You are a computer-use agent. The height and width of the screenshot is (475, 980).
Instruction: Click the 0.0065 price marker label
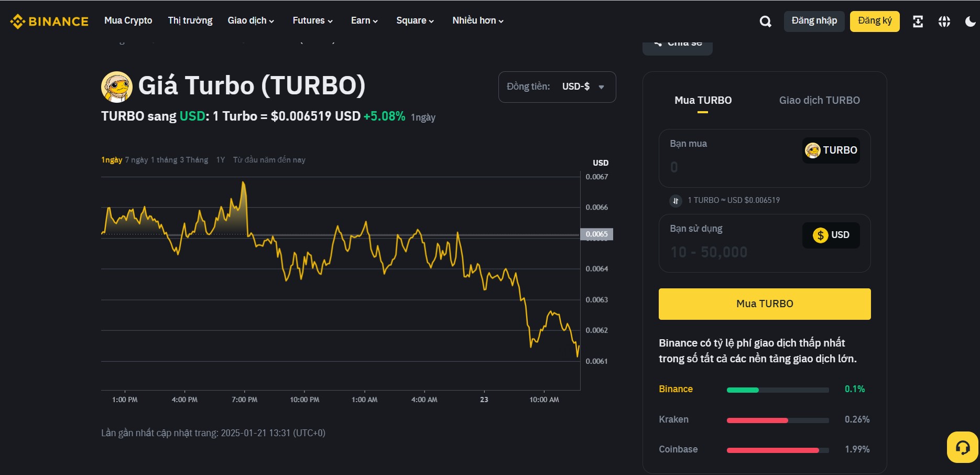pyautogui.click(x=596, y=234)
